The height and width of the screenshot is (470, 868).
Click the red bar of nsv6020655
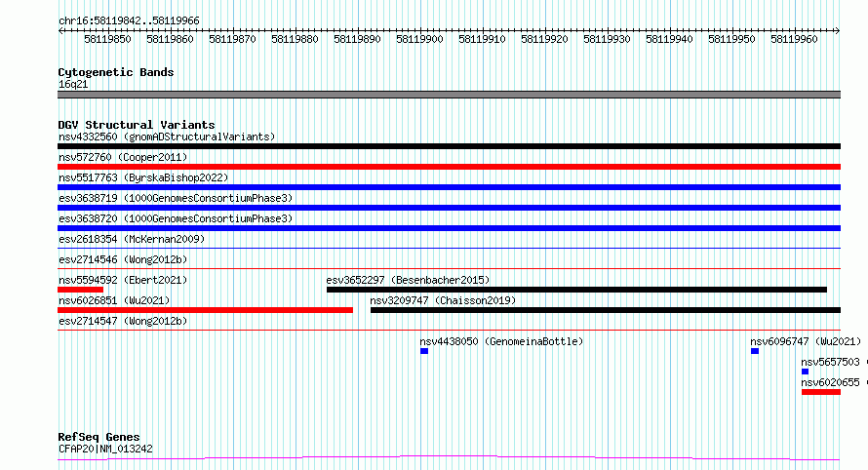point(821,392)
